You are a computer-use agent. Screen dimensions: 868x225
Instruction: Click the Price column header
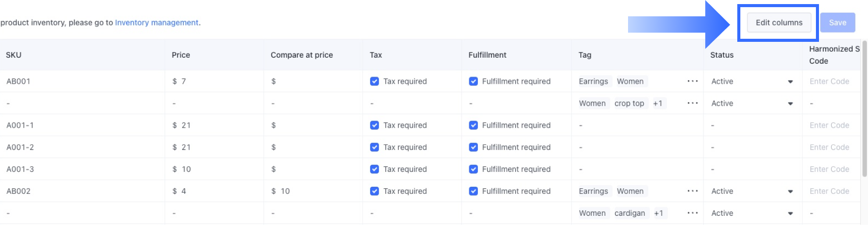[x=181, y=55]
